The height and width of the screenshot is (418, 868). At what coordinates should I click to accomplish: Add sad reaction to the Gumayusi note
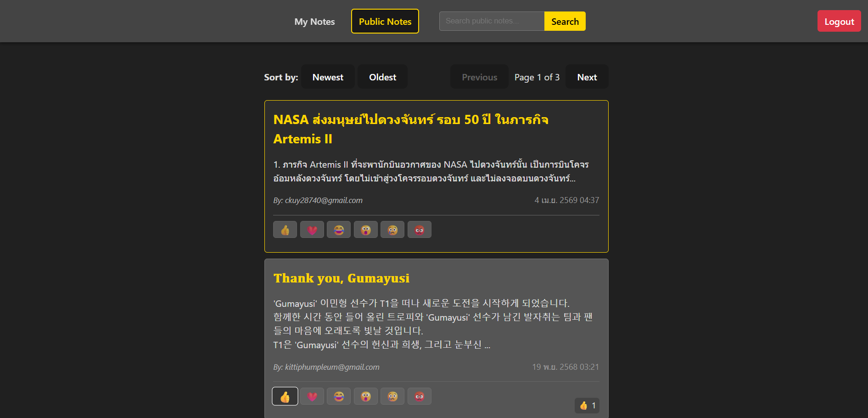[392, 396]
